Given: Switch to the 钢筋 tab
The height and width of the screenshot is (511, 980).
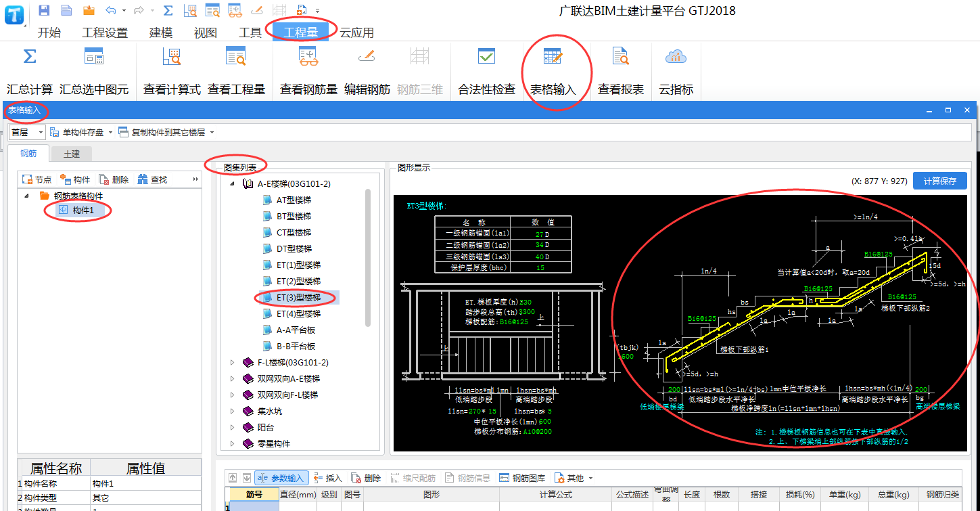Looking at the screenshot, I should (28, 154).
